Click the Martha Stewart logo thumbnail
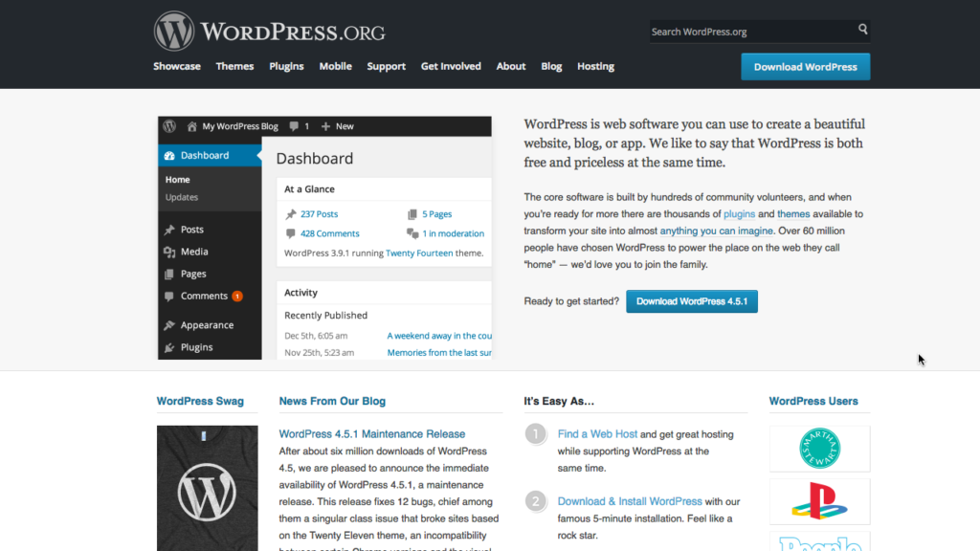This screenshot has height=551, width=980. click(819, 449)
